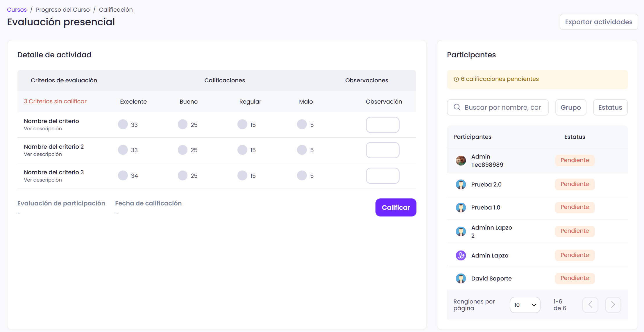The height and width of the screenshot is (332, 644).
Task: Click Admin Tec898989 avatar photo
Action: click(461, 161)
